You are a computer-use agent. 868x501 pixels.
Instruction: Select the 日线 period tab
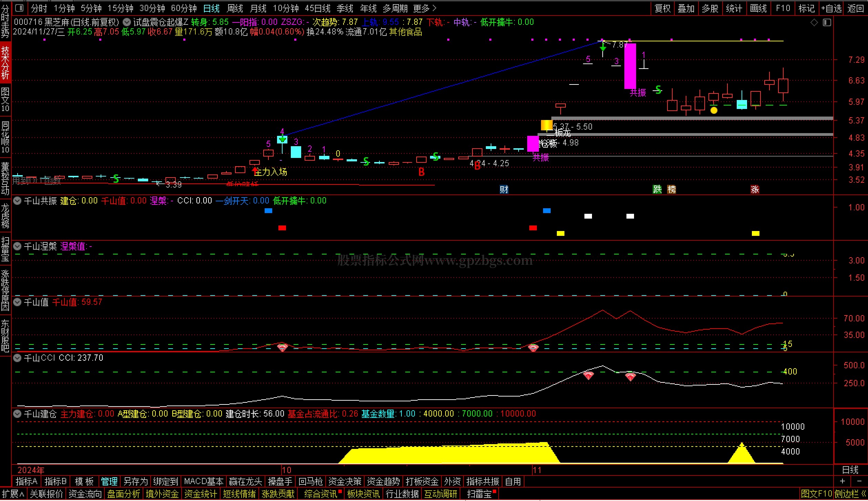pyautogui.click(x=211, y=8)
